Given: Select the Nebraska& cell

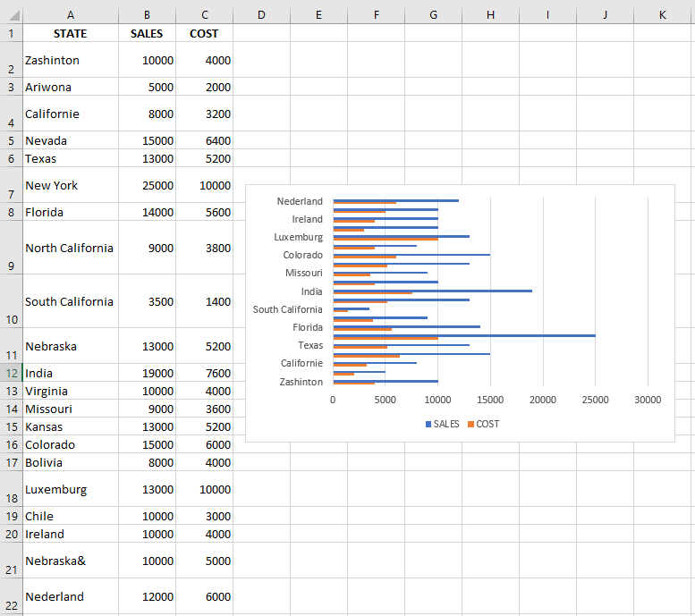Looking at the screenshot, I should point(71,561).
